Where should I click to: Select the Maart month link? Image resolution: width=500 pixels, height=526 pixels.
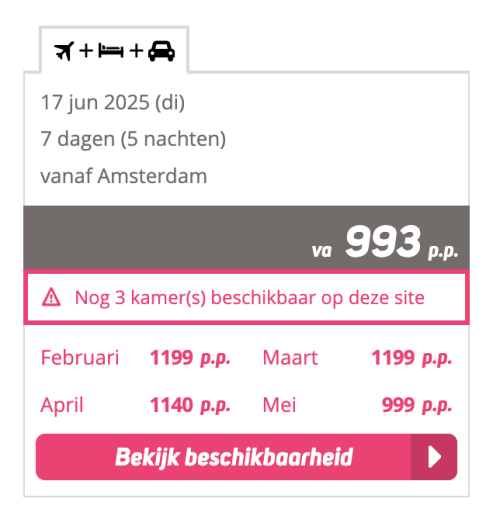click(290, 358)
